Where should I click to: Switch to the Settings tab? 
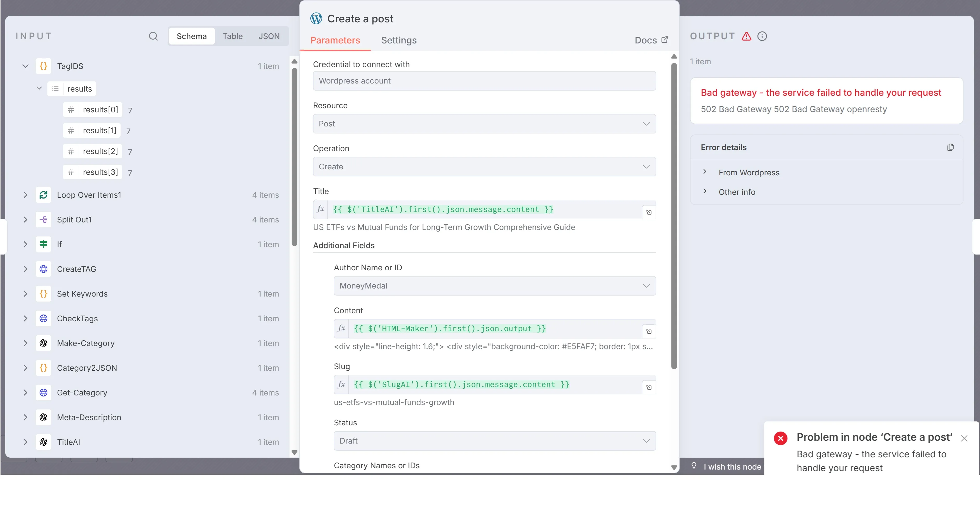tap(399, 40)
